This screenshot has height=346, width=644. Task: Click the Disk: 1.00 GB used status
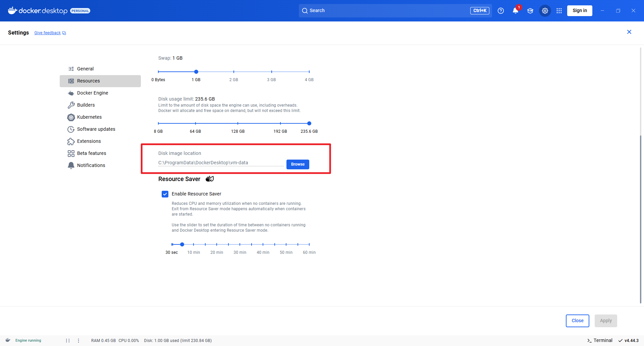pos(178,340)
